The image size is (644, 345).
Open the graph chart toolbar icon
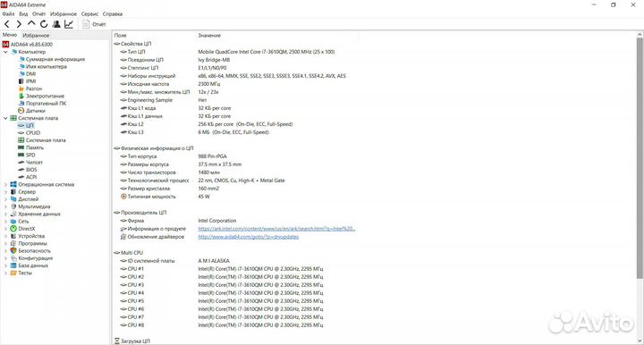pyautogui.click(x=69, y=24)
